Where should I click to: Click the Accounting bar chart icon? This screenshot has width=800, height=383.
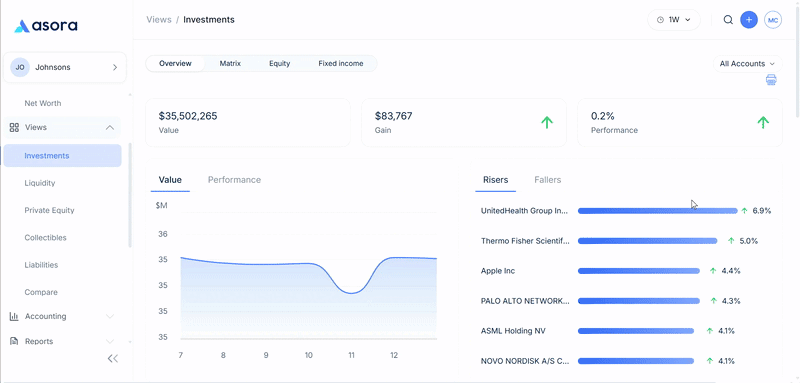click(x=14, y=316)
